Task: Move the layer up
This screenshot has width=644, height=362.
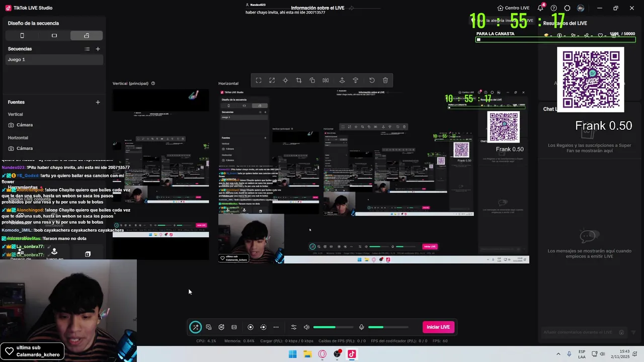Action: point(342,80)
